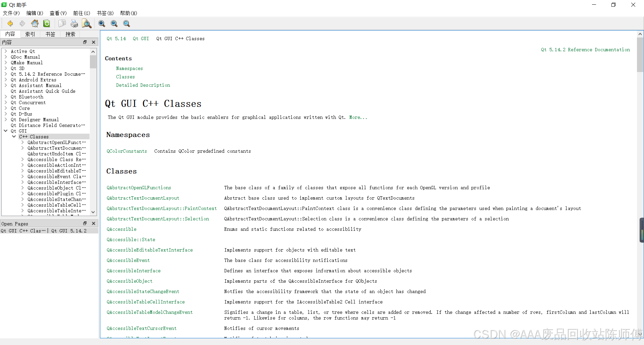Screen dimensions: 644x345
Task: Open the QColorConstants namespace link
Action: (127, 151)
